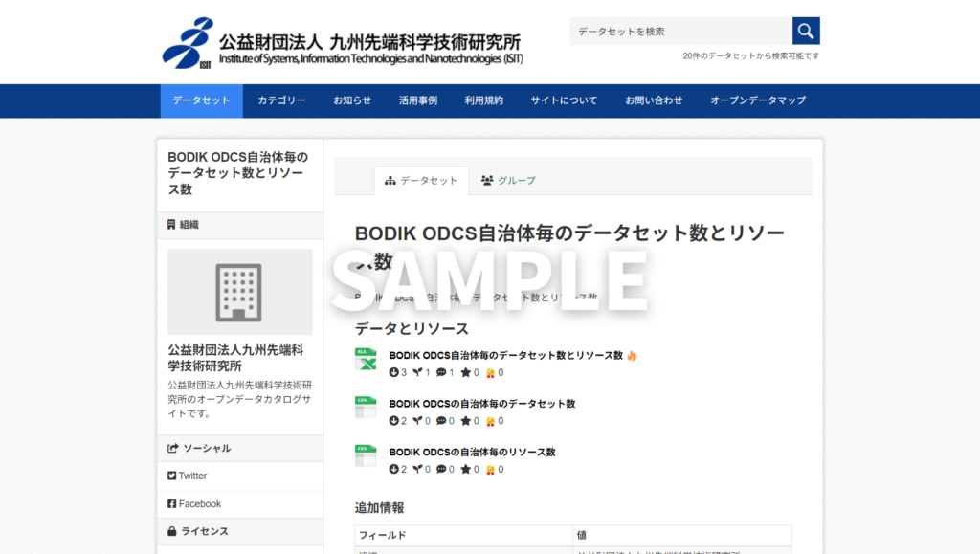The image size is (980, 554).
Task: Open the お問い合わせ navigation menu item
Action: click(654, 100)
